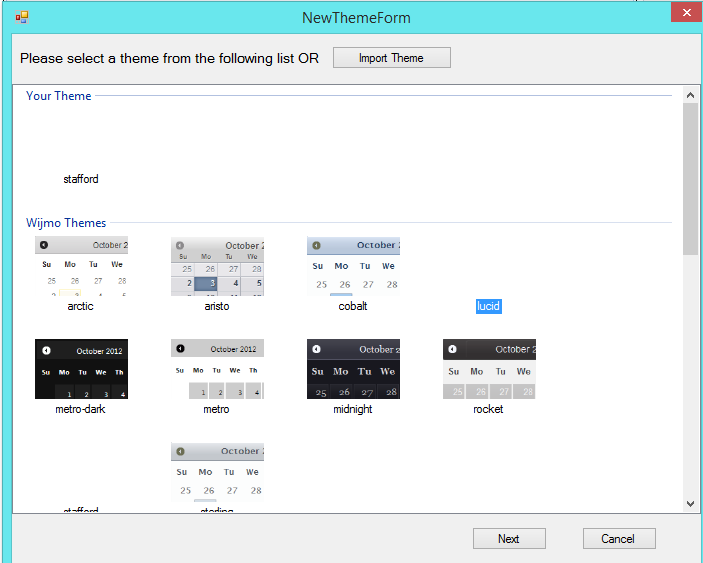
Task: Choose the midnight theme thumbnail
Action: click(353, 369)
